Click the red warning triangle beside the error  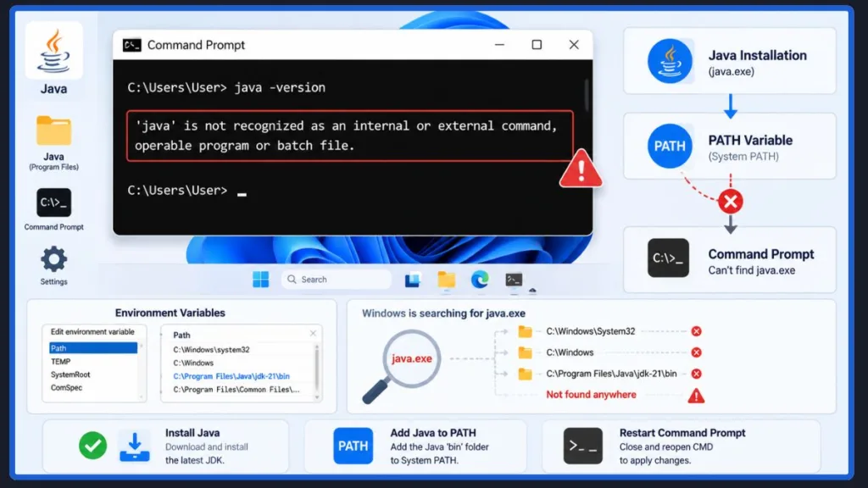click(581, 169)
